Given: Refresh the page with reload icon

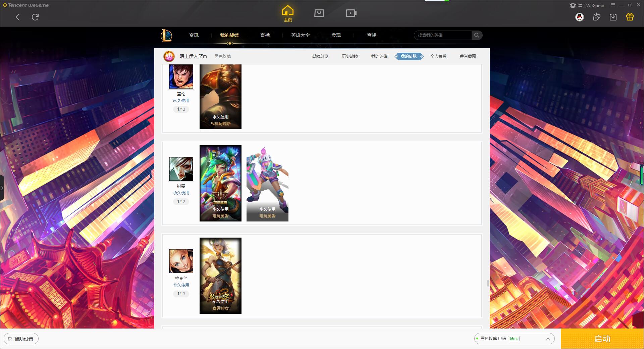Looking at the screenshot, I should pos(35,17).
